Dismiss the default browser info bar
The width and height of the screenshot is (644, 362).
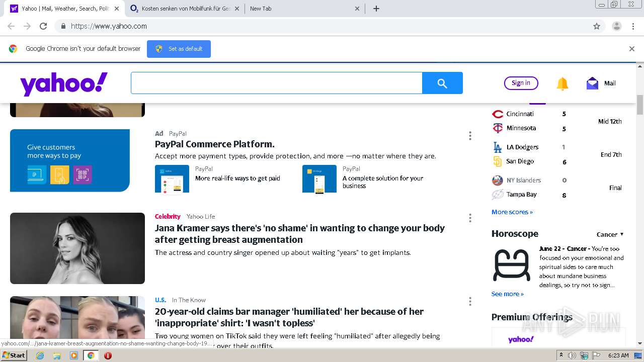(x=632, y=49)
